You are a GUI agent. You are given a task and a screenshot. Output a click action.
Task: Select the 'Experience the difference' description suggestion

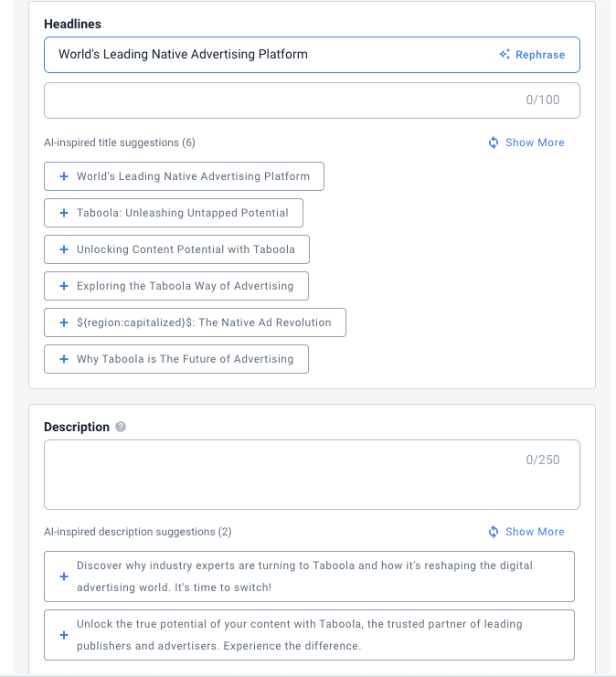coord(309,635)
